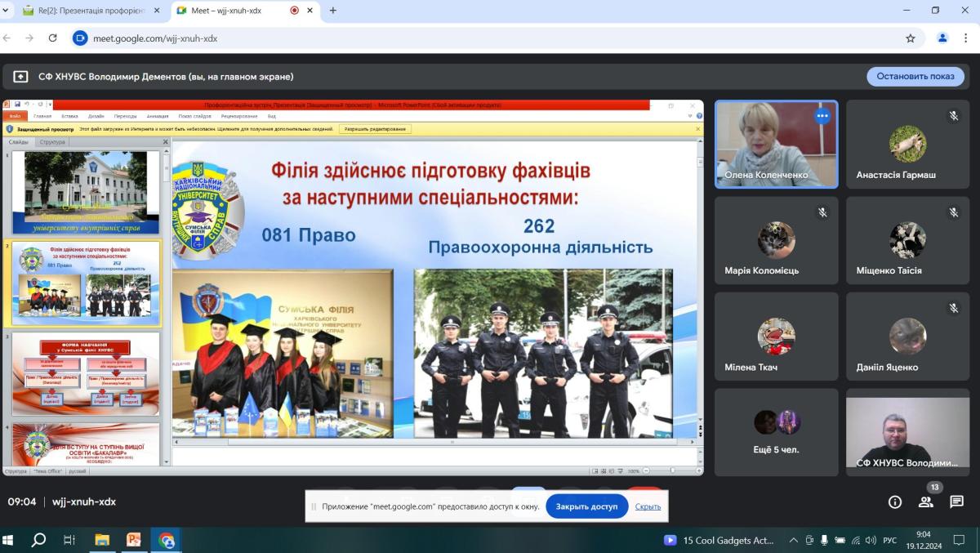The height and width of the screenshot is (553, 980).
Task: Select the Ещё 5 чел. participants tile
Action: tap(776, 431)
